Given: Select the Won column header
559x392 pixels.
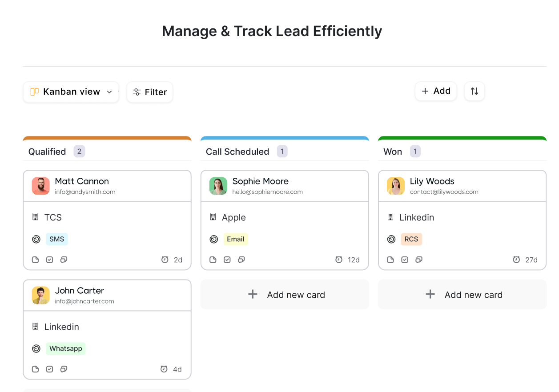Looking at the screenshot, I should (392, 152).
